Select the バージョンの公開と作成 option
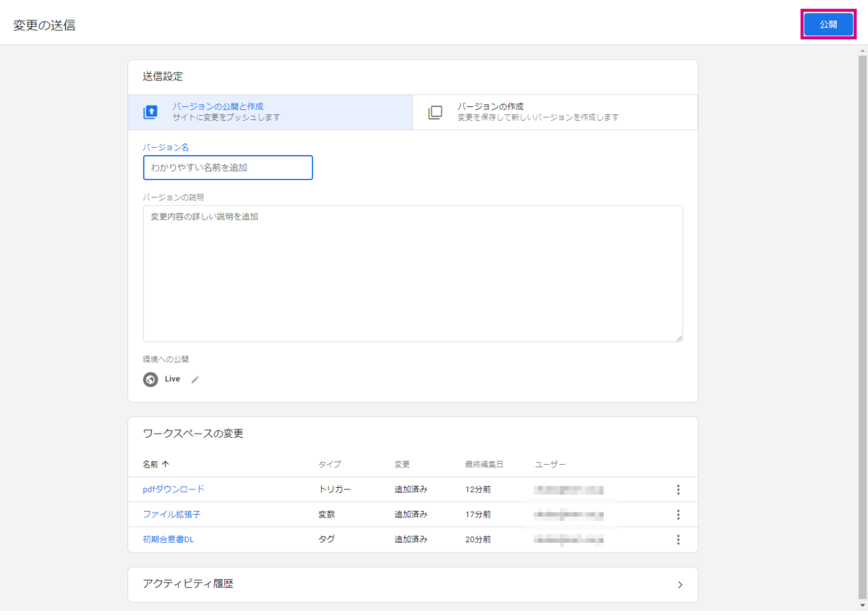 pos(270,112)
